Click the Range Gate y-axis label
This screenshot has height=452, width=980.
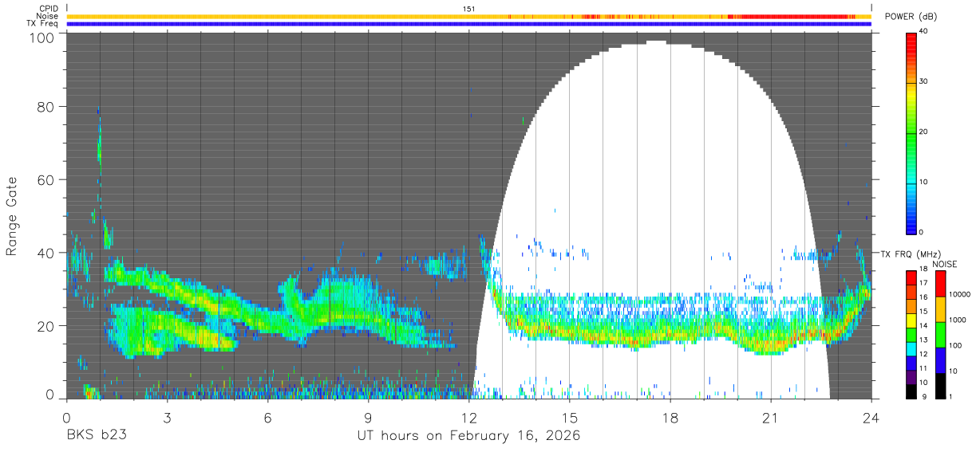pyautogui.click(x=12, y=216)
